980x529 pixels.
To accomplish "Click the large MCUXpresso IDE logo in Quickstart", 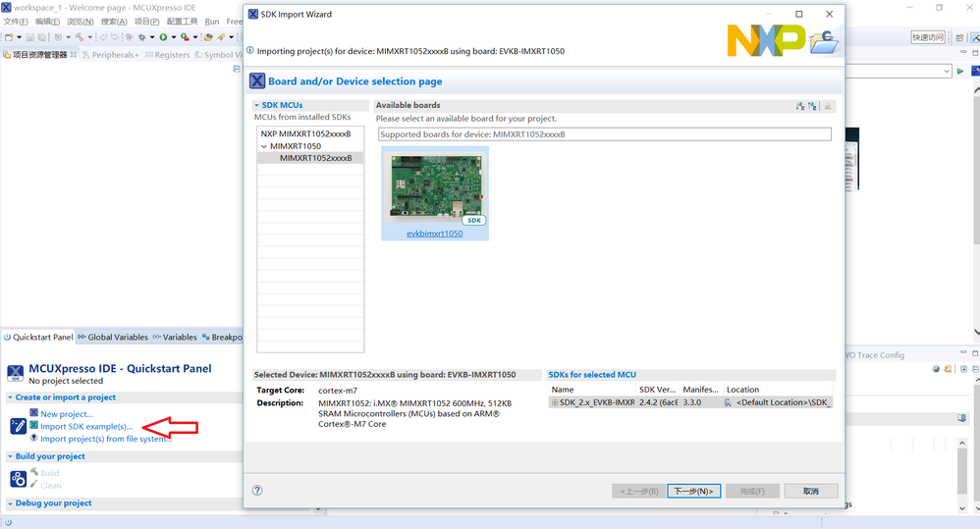I will (x=15, y=374).
